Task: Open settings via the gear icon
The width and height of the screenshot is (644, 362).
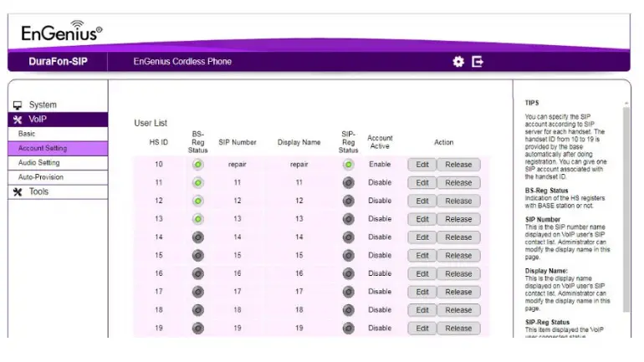Action: pos(458,62)
